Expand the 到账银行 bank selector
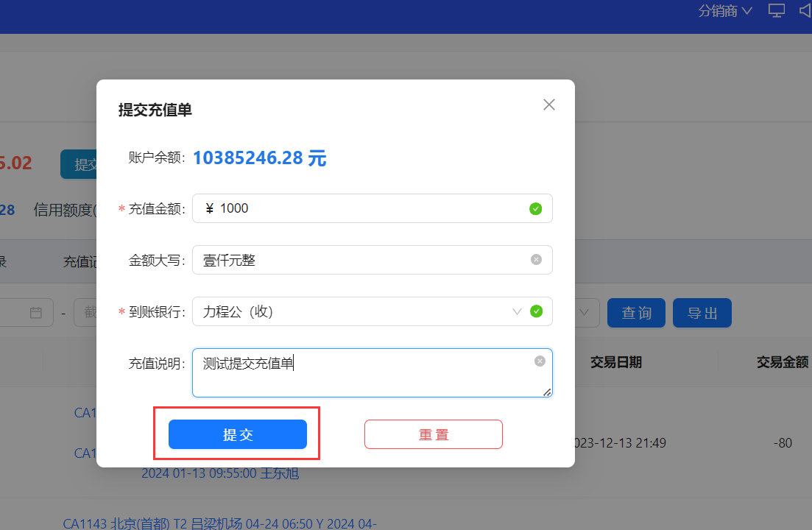 point(518,311)
